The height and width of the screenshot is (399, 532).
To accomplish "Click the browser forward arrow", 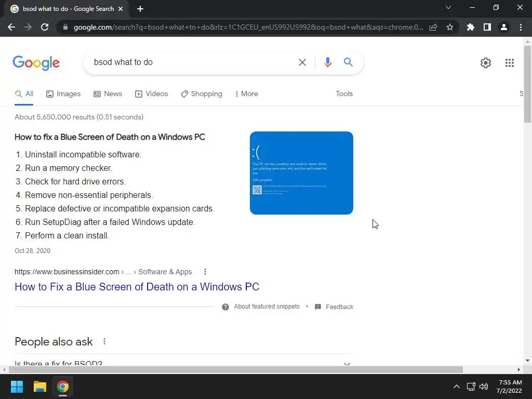I will [28, 27].
